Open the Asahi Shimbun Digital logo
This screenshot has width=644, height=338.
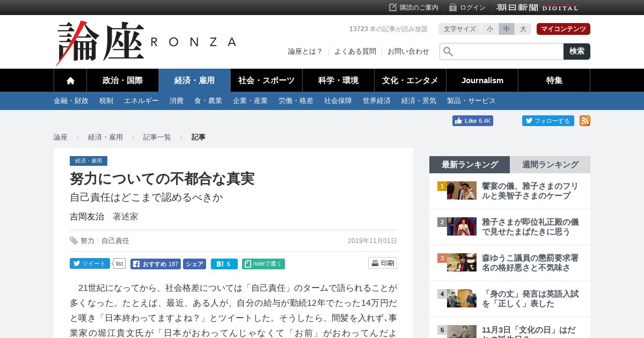coord(537,8)
